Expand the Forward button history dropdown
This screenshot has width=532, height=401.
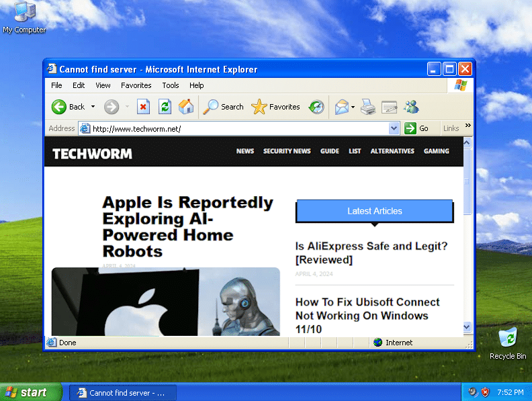click(x=127, y=107)
